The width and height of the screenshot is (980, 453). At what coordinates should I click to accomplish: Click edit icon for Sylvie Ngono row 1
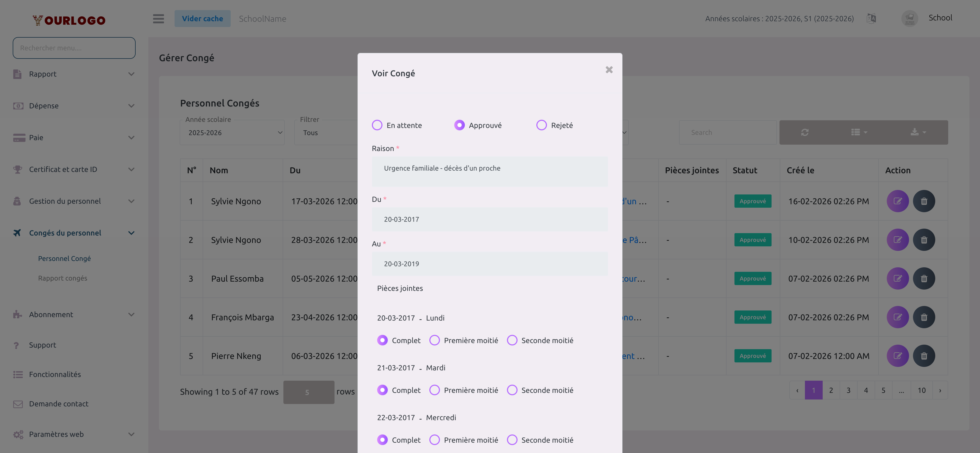coord(897,201)
